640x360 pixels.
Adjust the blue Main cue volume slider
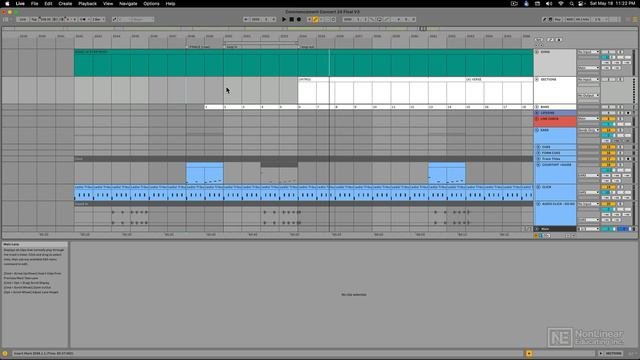click(x=623, y=229)
